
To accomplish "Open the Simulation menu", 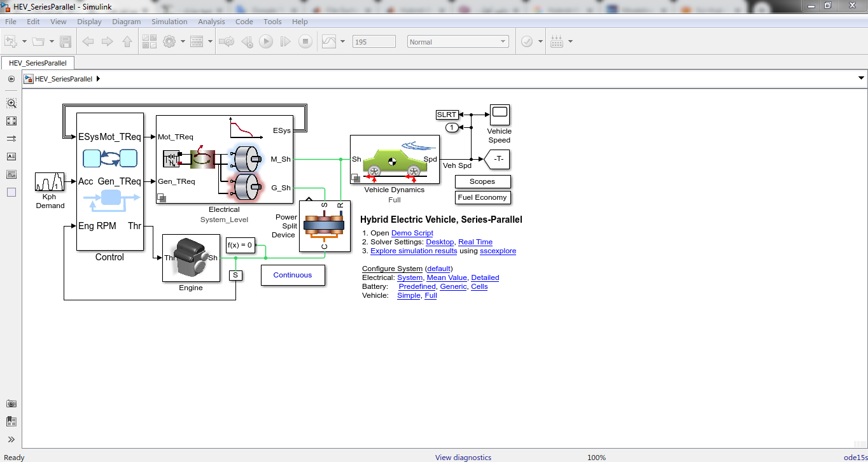I will [x=169, y=22].
